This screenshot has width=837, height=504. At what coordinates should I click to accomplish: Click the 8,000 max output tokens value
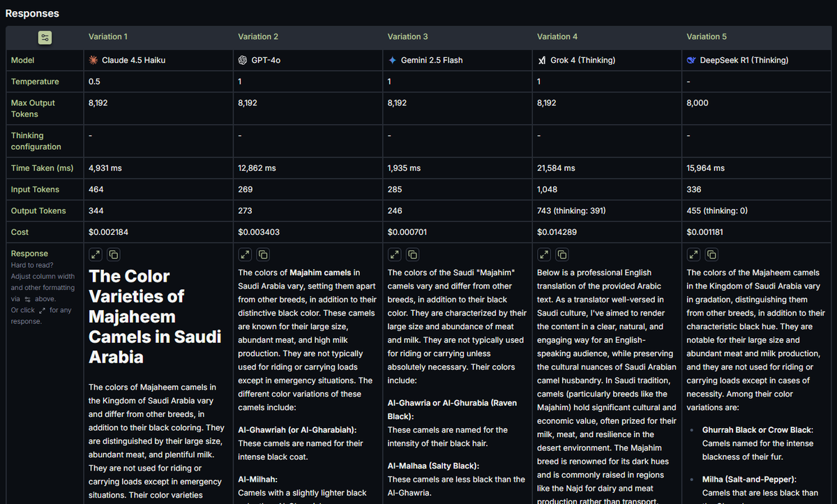(697, 102)
